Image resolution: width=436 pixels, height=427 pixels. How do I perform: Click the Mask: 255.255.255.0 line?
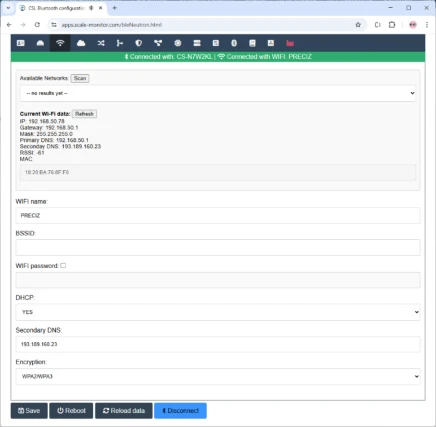[46, 134]
